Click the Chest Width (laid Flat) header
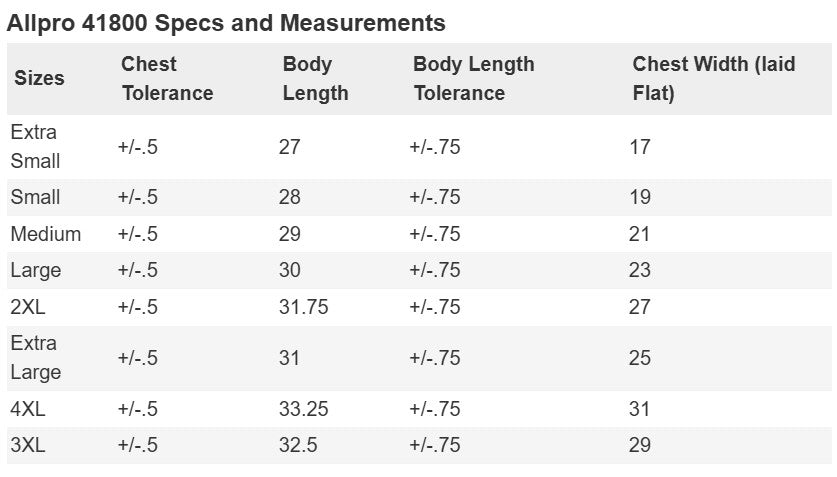Viewport: 837px width, 477px height. [714, 78]
